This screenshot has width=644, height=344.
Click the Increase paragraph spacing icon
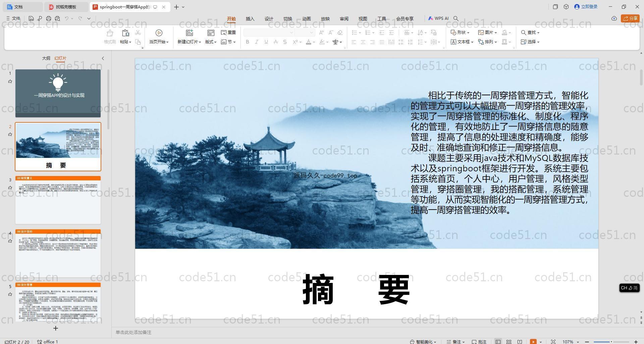(x=401, y=42)
